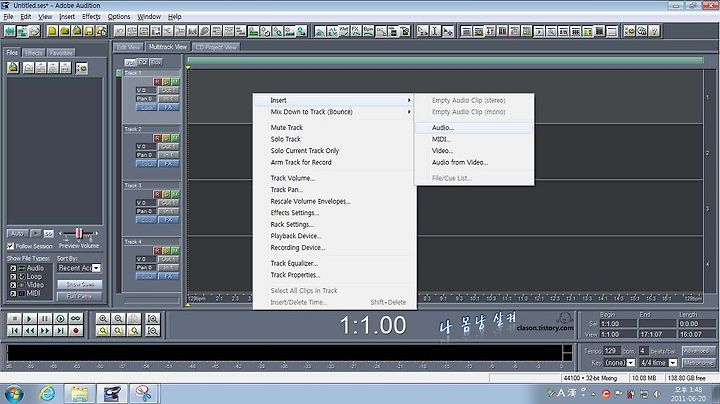This screenshot has height=404, width=720.
Task: Click Full Paths button
Action: pyautogui.click(x=80, y=297)
